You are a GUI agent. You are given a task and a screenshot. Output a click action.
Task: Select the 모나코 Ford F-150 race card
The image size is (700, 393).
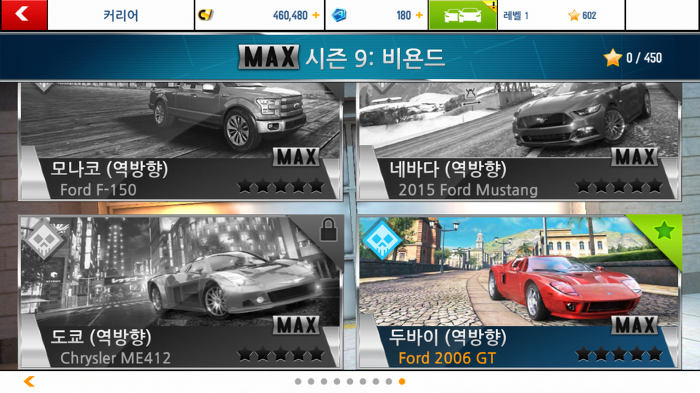click(181, 141)
